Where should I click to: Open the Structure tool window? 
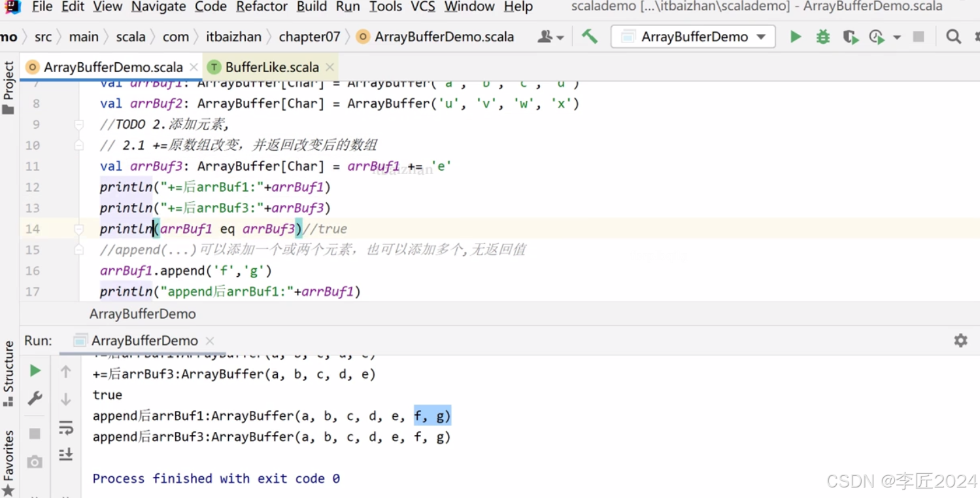8,374
